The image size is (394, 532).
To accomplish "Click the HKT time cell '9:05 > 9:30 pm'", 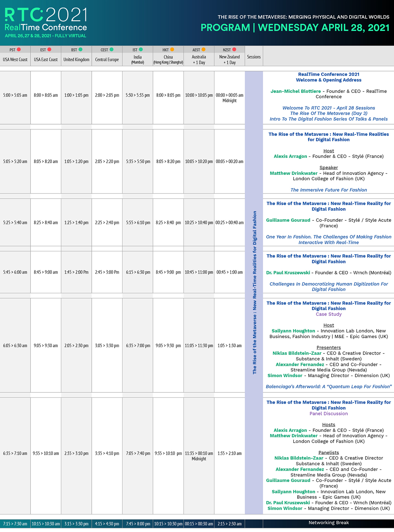I will click(x=169, y=345).
